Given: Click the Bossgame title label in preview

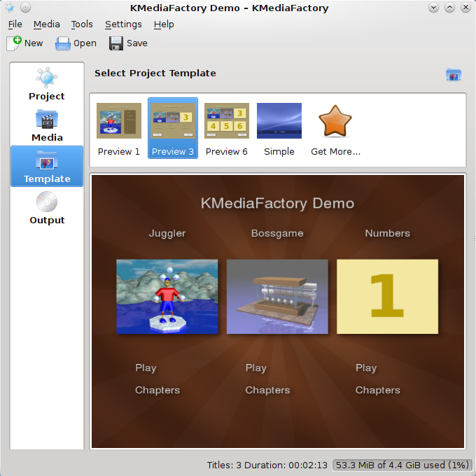Looking at the screenshot, I should click(x=277, y=233).
